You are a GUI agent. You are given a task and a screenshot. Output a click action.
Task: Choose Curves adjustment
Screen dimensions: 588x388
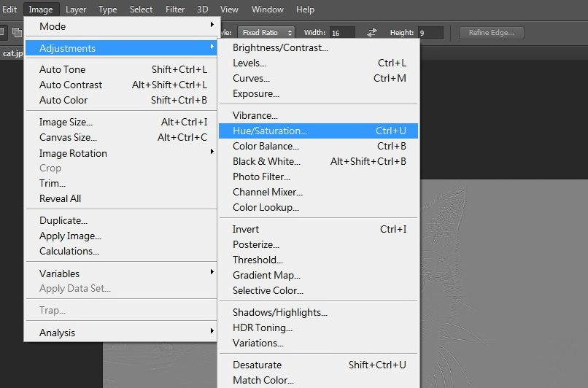click(x=318, y=78)
